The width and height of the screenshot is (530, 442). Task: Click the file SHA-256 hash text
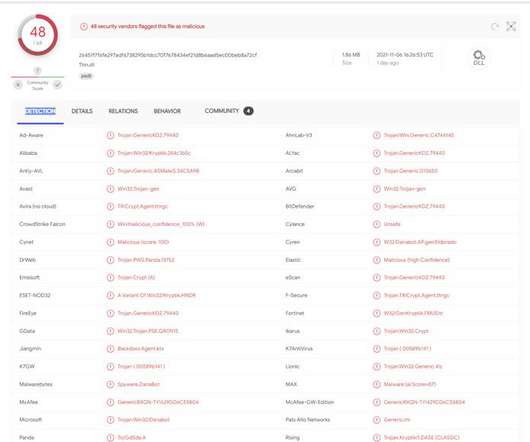(x=168, y=55)
